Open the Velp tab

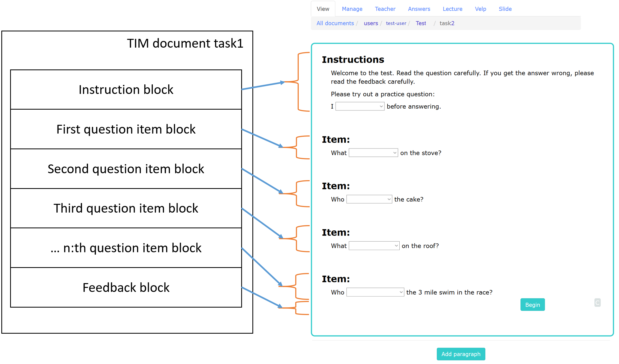coord(480,9)
